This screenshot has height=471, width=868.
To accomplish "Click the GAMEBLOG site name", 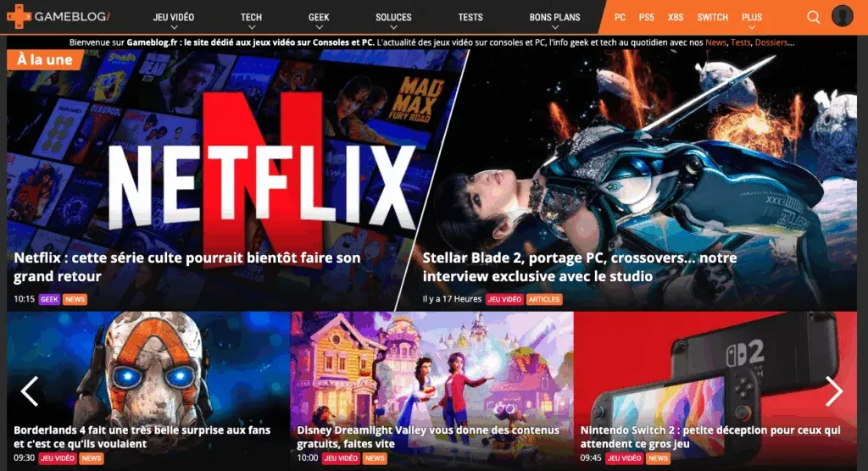I will pos(72,17).
